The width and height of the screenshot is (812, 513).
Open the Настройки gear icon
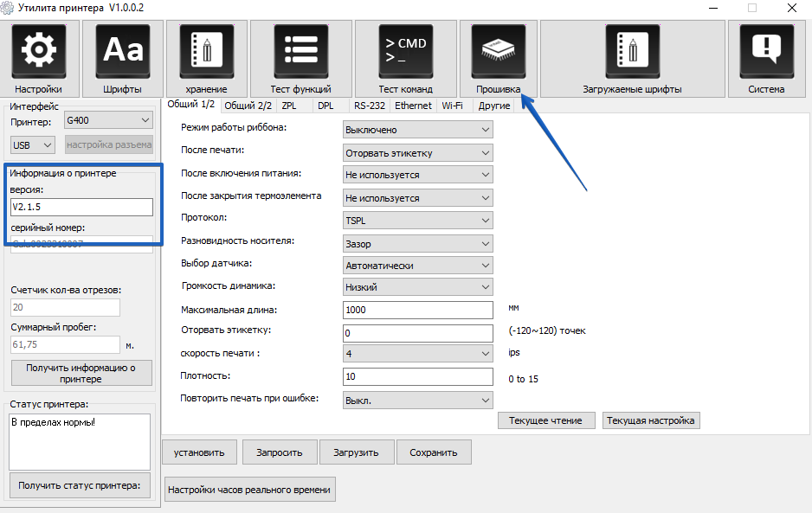coord(39,50)
